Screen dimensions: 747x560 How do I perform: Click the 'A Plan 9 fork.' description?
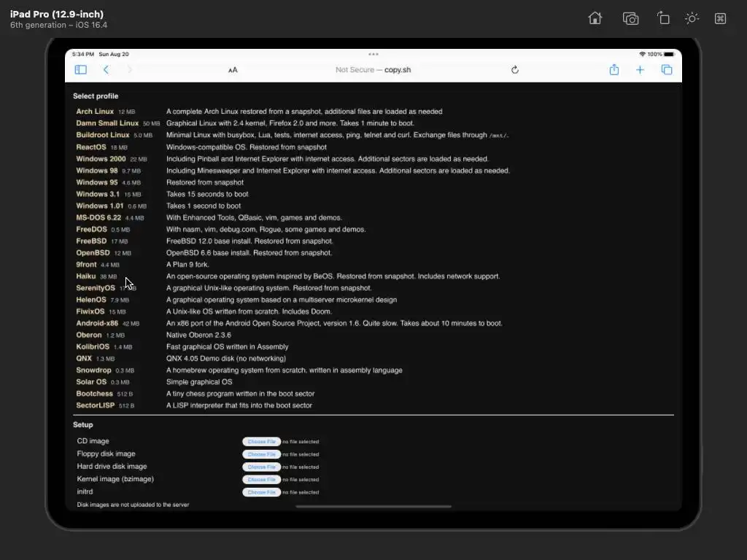coord(187,264)
